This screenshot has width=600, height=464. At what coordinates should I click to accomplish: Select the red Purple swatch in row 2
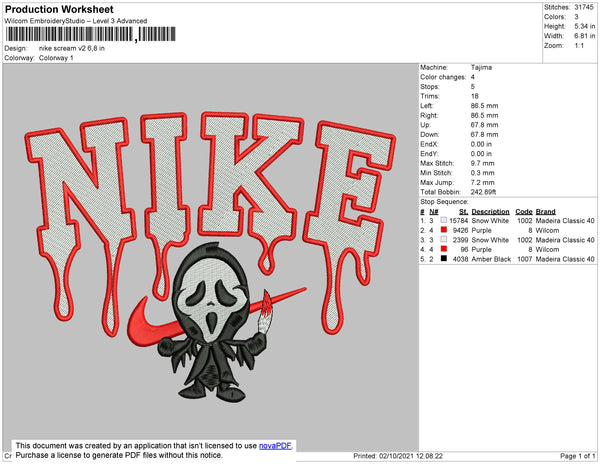(443, 230)
